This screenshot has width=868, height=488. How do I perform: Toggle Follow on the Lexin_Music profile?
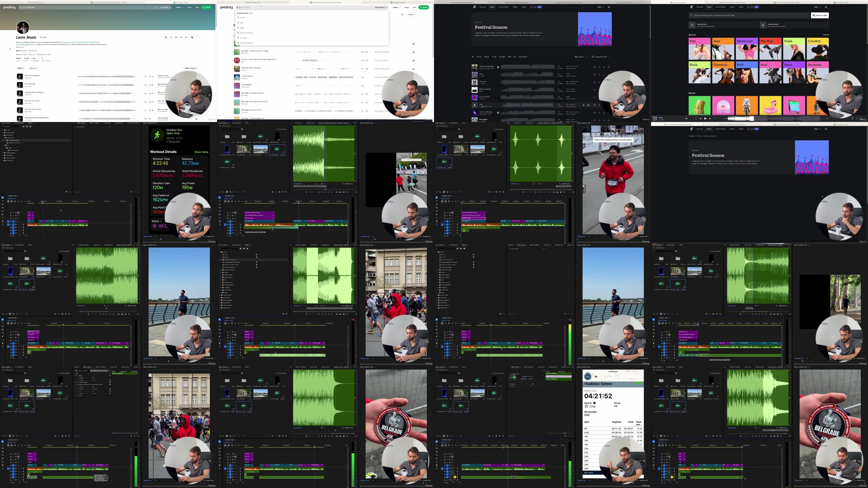coord(43,37)
